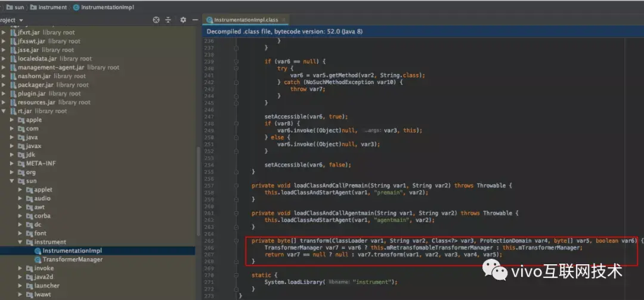Click the audio package folder icon

[29, 199]
